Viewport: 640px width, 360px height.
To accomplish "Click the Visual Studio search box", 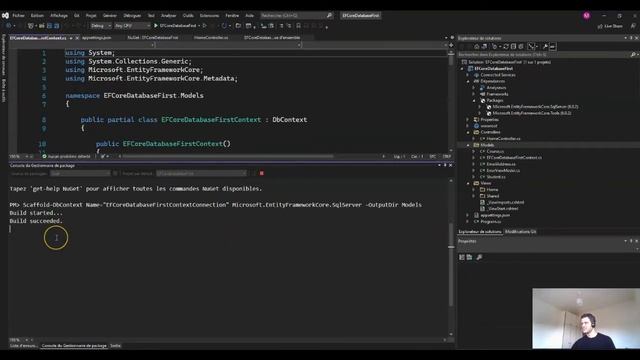I will click(x=297, y=16).
